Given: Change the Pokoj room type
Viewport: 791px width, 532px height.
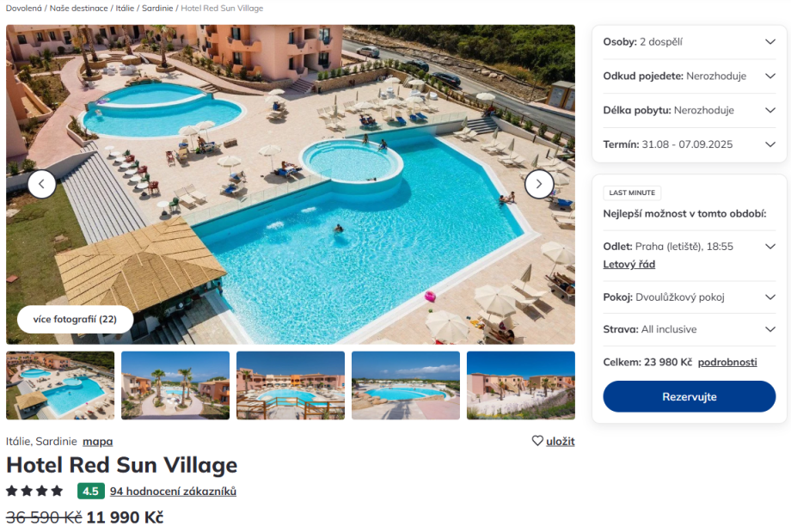Looking at the screenshot, I should (689, 297).
